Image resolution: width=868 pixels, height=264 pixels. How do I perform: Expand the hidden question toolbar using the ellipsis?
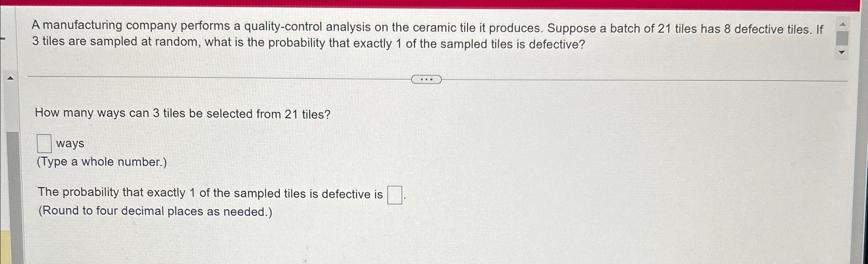coord(426,79)
